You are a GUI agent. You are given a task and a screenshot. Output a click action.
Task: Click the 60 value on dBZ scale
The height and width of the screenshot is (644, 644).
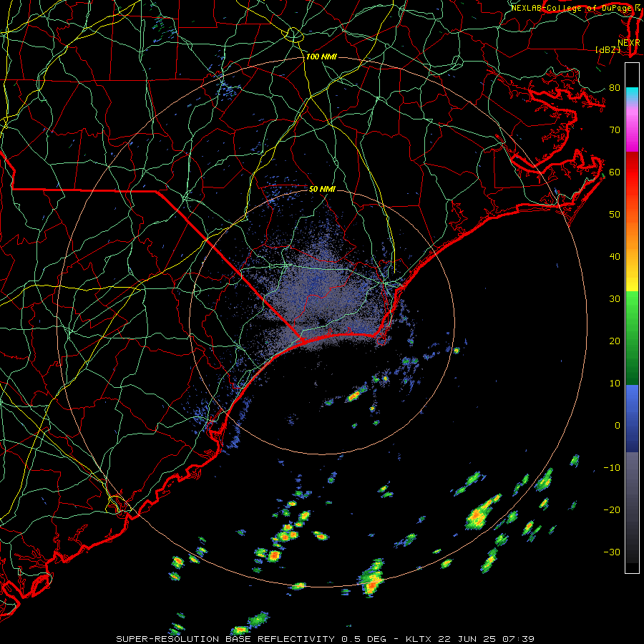pyautogui.click(x=615, y=172)
